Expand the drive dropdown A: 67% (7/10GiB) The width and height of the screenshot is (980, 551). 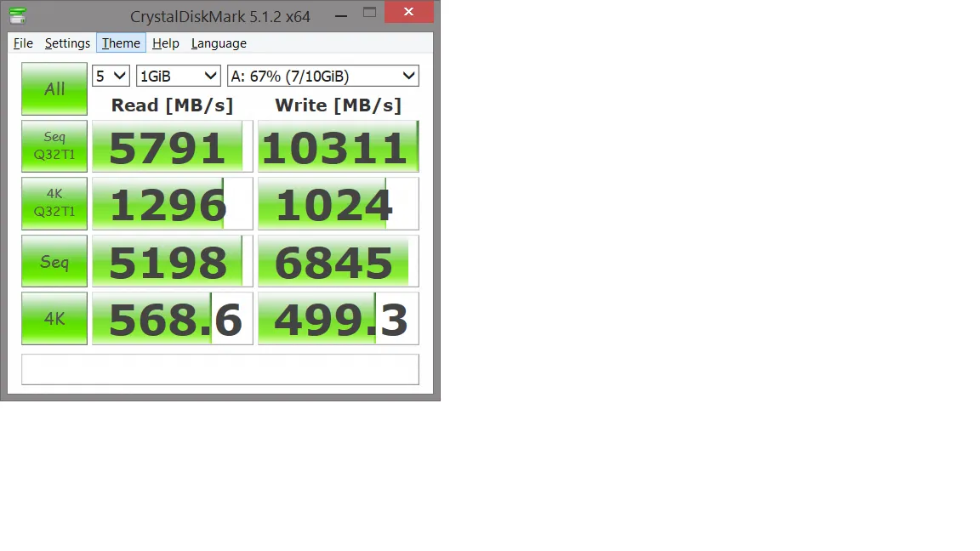pos(323,77)
